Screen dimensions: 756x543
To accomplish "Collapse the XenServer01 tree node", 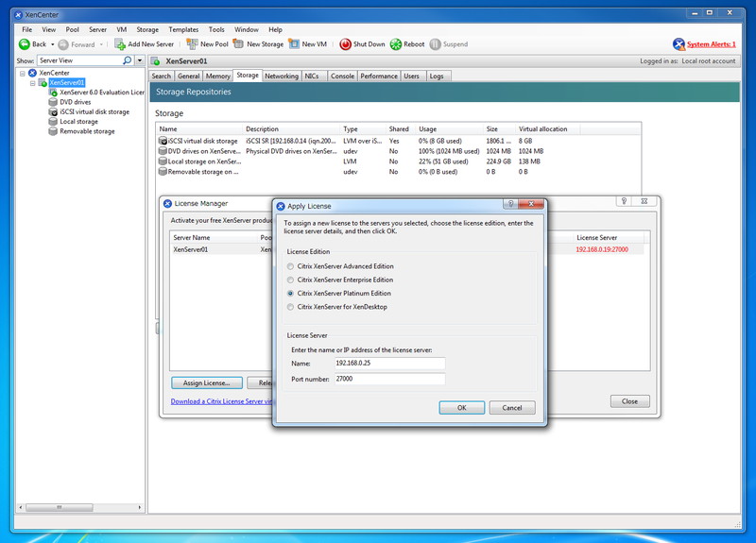I will click(x=32, y=83).
